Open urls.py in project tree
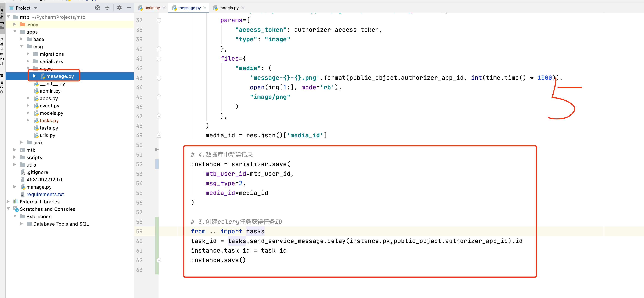Viewport: 644px width, 298px height. pos(47,135)
